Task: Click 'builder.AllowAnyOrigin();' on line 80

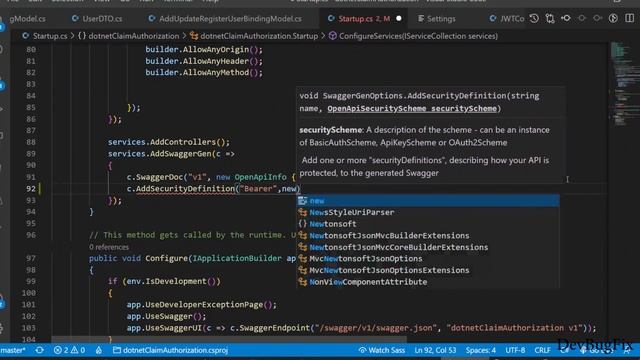Action: (204, 49)
